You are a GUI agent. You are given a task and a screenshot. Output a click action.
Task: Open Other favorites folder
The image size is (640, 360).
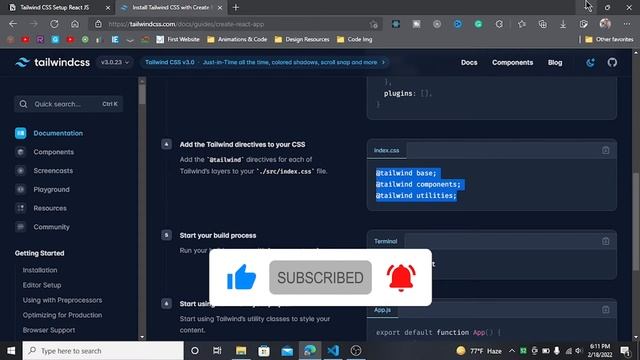(x=609, y=39)
